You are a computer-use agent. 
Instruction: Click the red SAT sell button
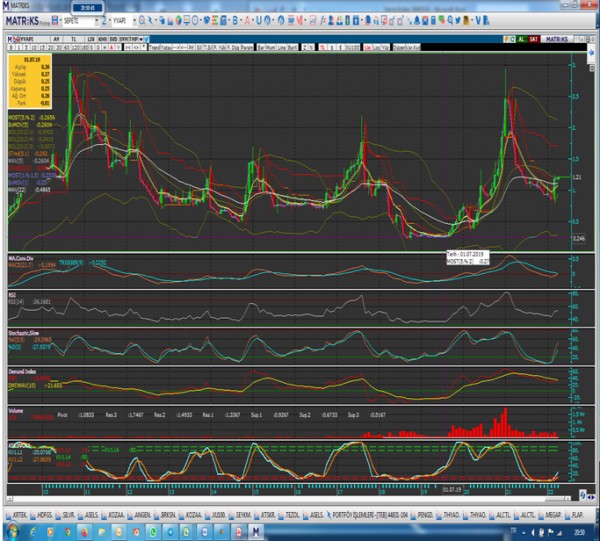533,39
